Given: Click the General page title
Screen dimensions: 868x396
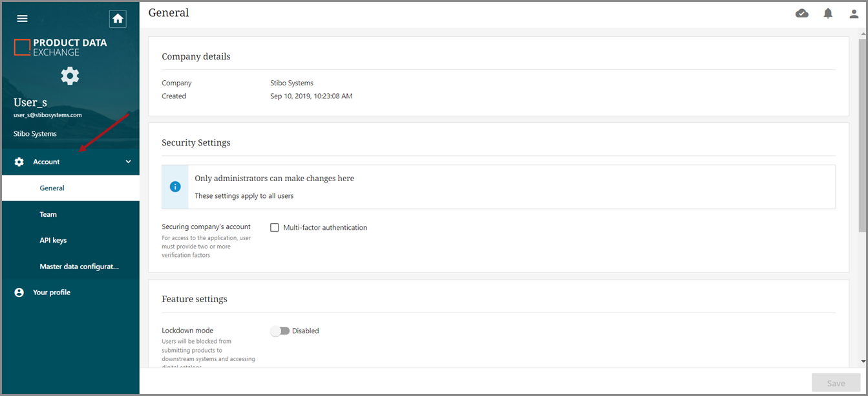Looking at the screenshot, I should click(169, 12).
